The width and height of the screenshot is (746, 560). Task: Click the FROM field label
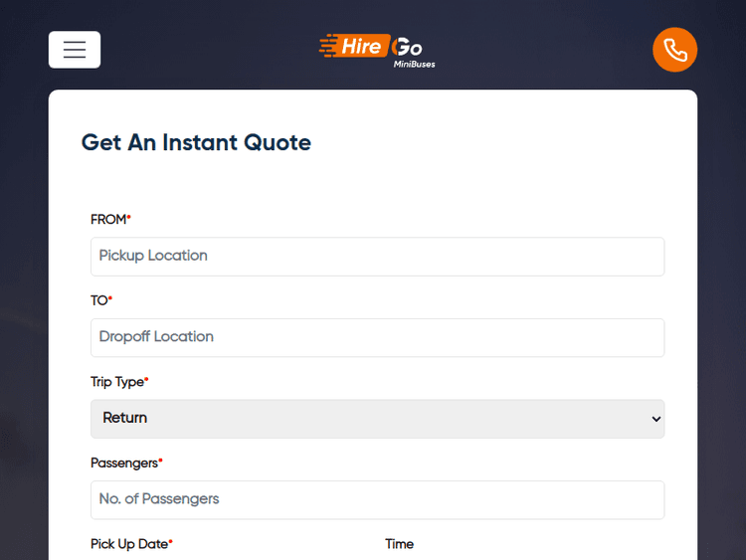pyautogui.click(x=108, y=220)
